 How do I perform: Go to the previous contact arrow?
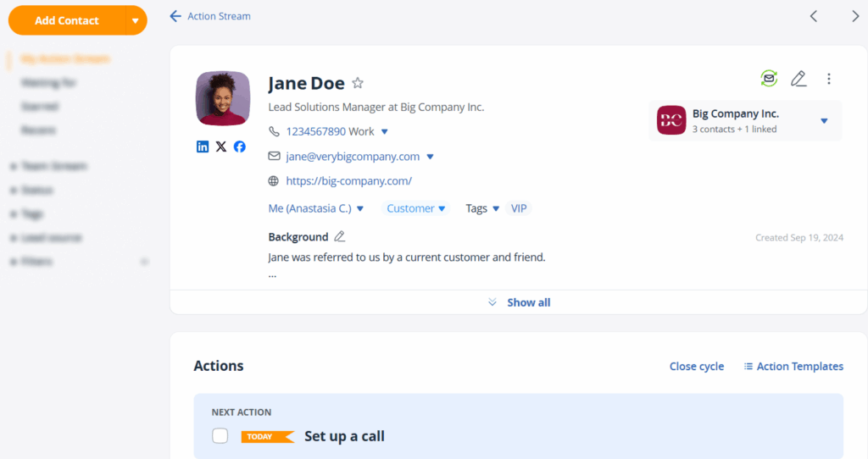click(x=814, y=16)
